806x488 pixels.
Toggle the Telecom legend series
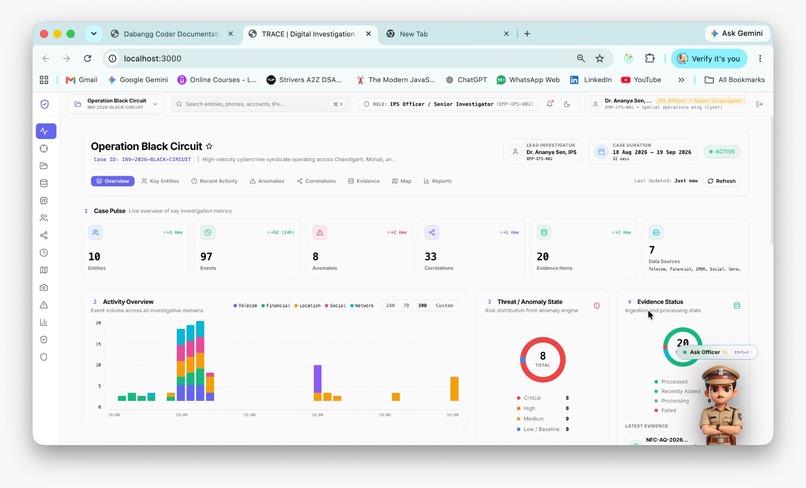245,305
